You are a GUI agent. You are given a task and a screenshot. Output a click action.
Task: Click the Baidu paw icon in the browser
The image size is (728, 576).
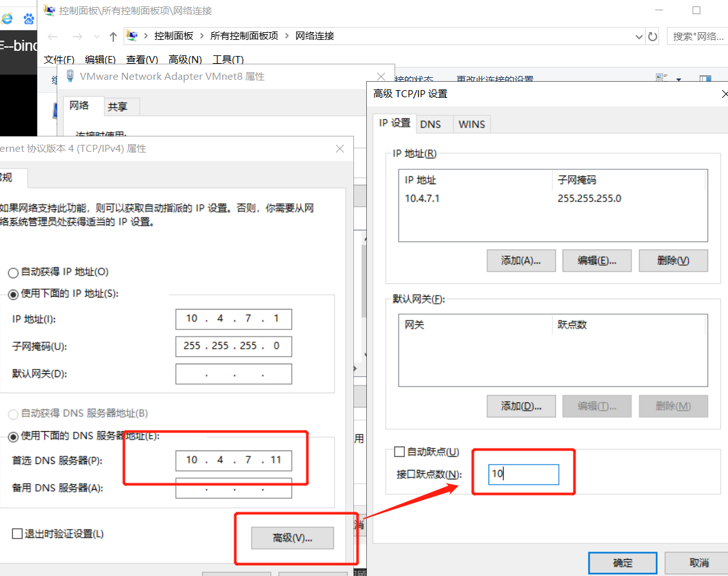(29, 19)
